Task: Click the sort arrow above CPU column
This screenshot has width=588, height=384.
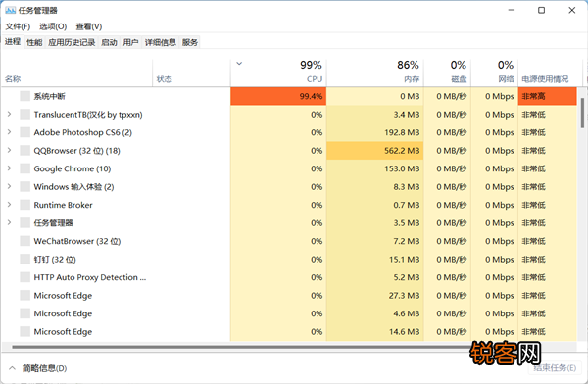Action: (x=239, y=64)
